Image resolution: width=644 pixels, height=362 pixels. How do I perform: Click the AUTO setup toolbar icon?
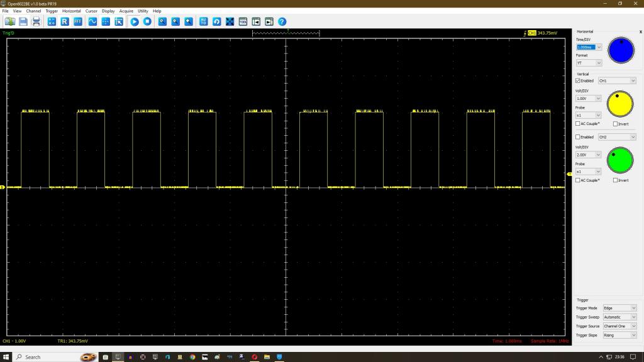[x=203, y=21]
